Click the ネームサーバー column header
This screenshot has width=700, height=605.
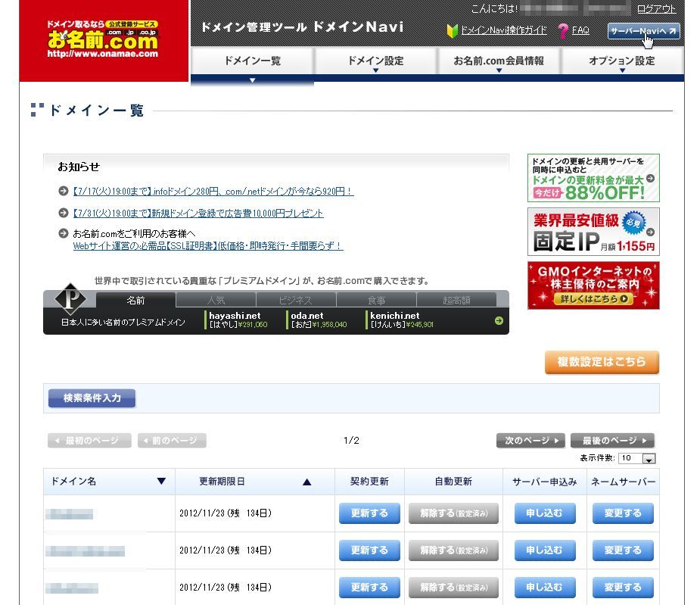coord(624,482)
